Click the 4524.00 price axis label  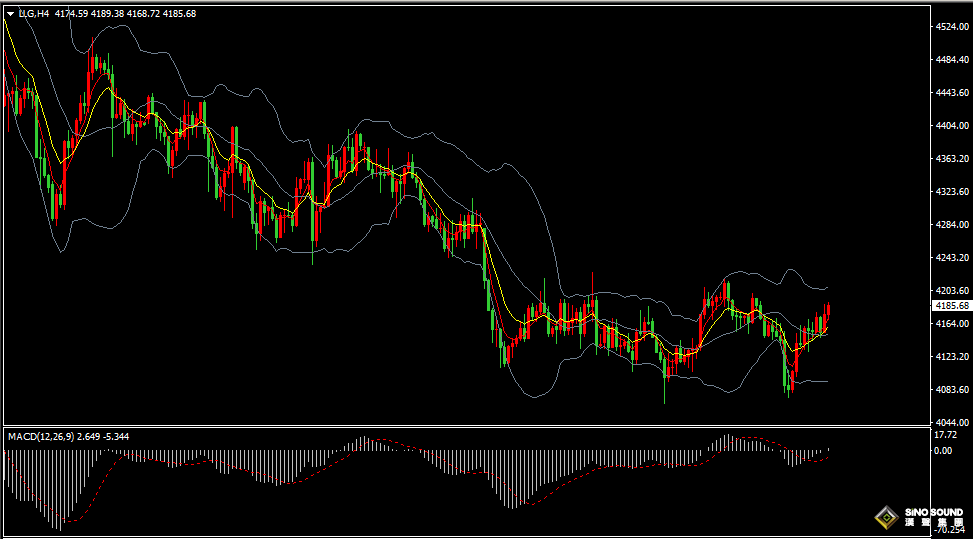(x=952, y=27)
